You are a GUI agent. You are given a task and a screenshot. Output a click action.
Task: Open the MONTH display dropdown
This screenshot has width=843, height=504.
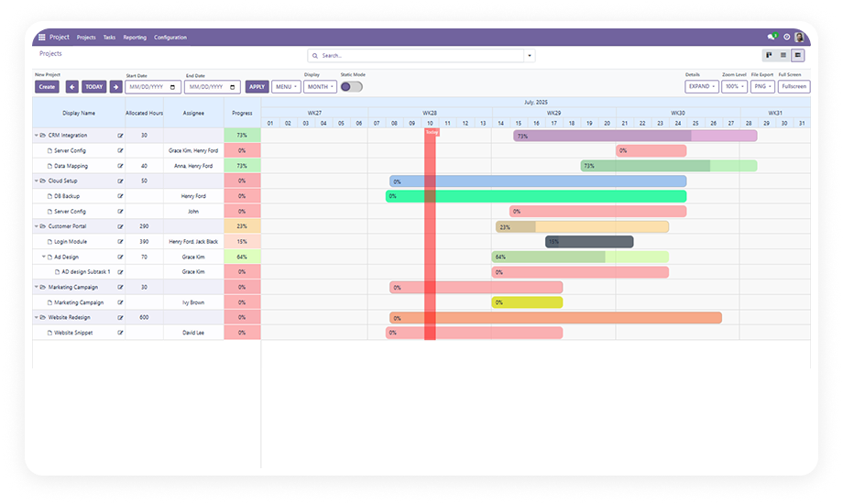tap(320, 87)
